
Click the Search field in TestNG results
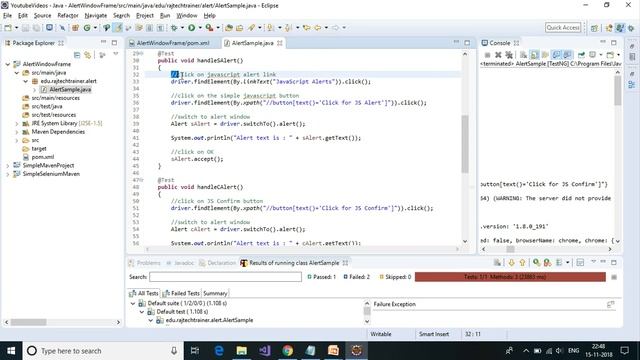point(225,277)
